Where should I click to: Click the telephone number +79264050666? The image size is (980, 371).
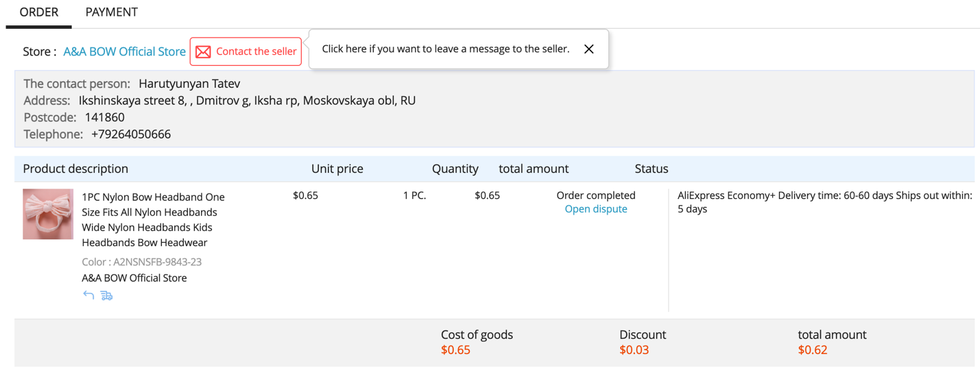pos(131,134)
